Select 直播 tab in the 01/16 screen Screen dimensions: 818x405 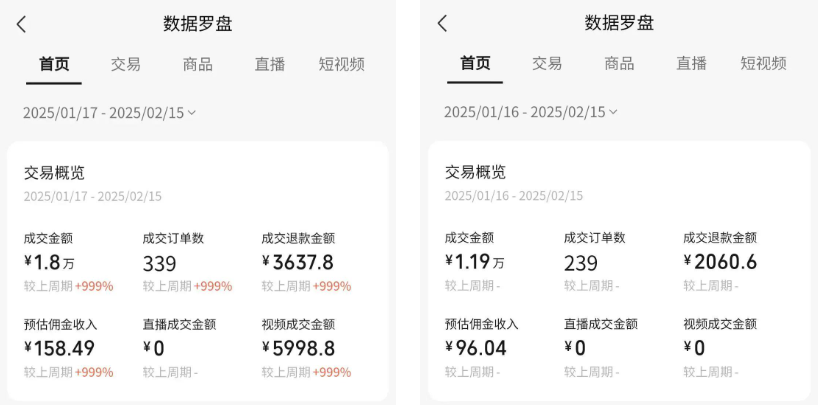(x=691, y=63)
